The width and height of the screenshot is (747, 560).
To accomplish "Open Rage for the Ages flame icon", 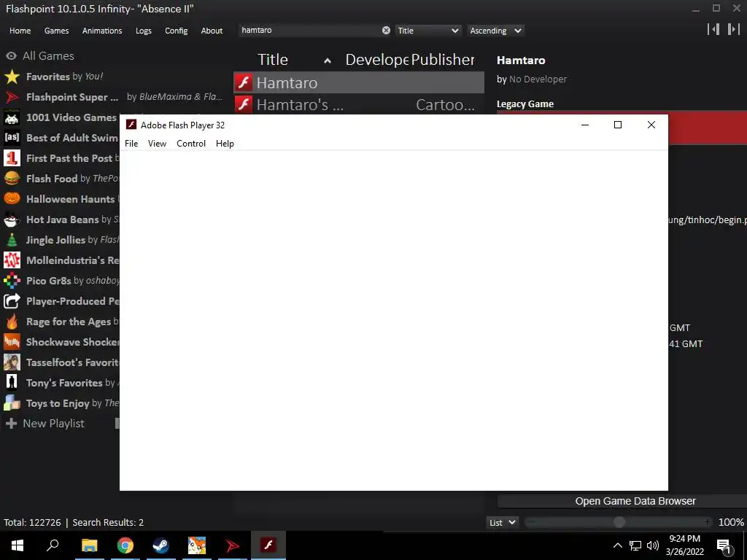I will [12, 322].
